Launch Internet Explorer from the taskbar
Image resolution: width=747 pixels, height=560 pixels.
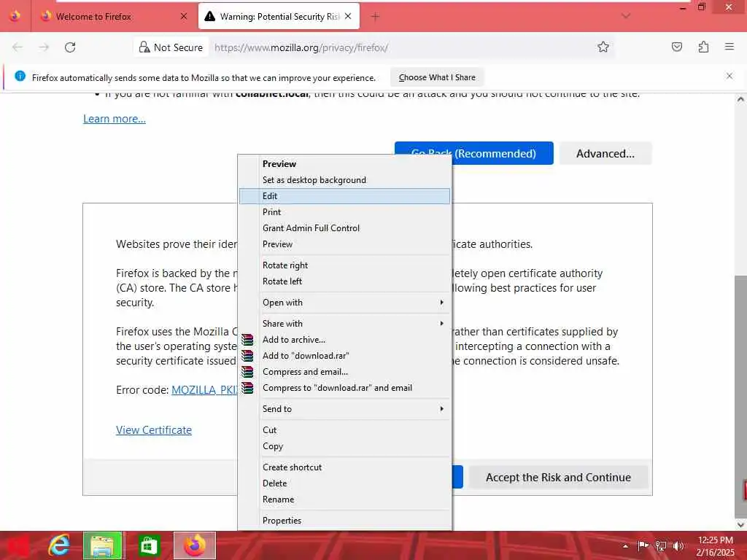[x=60, y=545]
